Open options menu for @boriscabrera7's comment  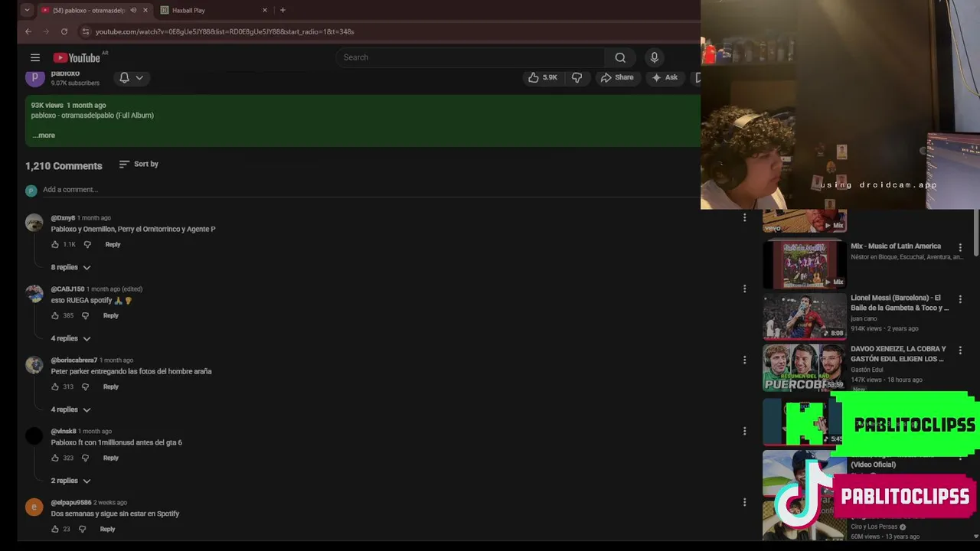point(744,360)
